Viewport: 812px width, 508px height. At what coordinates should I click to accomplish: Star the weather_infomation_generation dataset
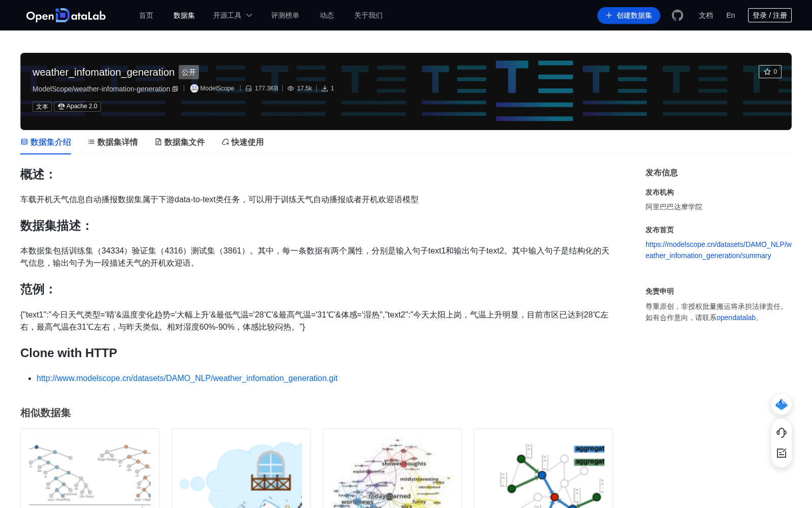(770, 72)
